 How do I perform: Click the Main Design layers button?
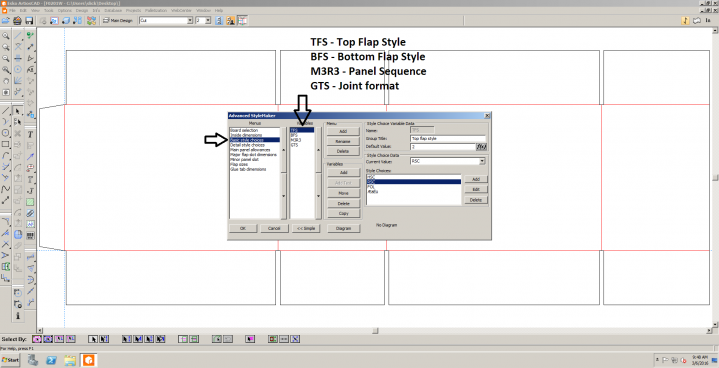click(x=118, y=21)
